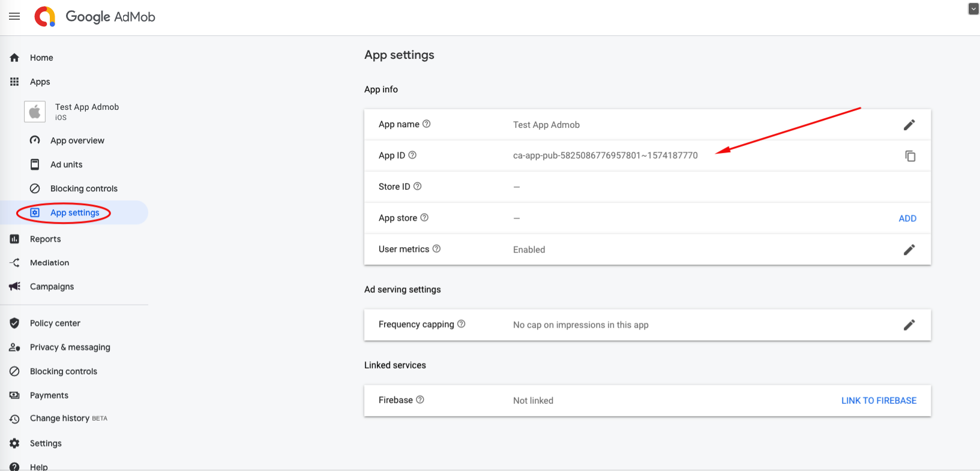Click the Campaigns megaphone icon

point(14,287)
